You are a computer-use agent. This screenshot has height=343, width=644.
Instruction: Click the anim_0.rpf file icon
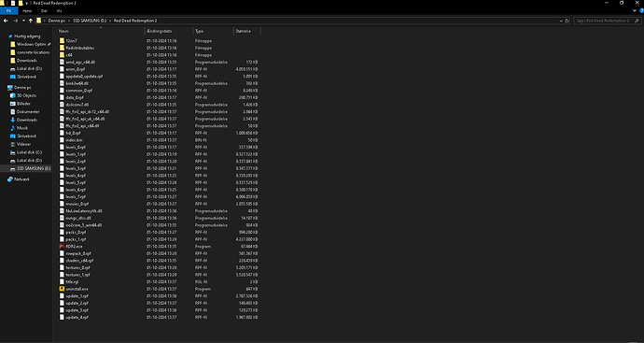(62, 69)
